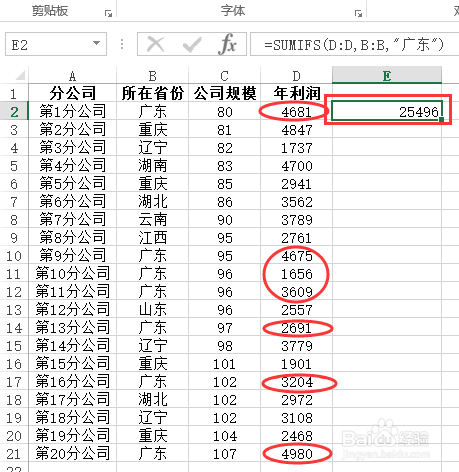Select cell E2 showing 25496

[387, 111]
